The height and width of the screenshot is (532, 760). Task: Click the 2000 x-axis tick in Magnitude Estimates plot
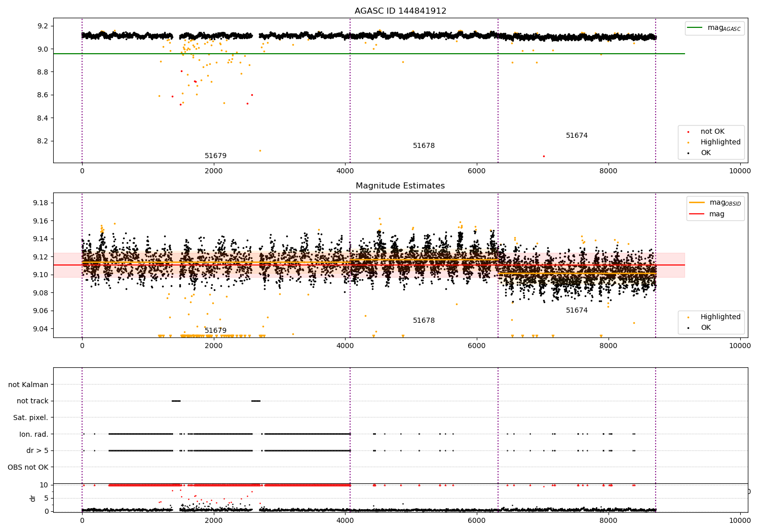tap(213, 346)
